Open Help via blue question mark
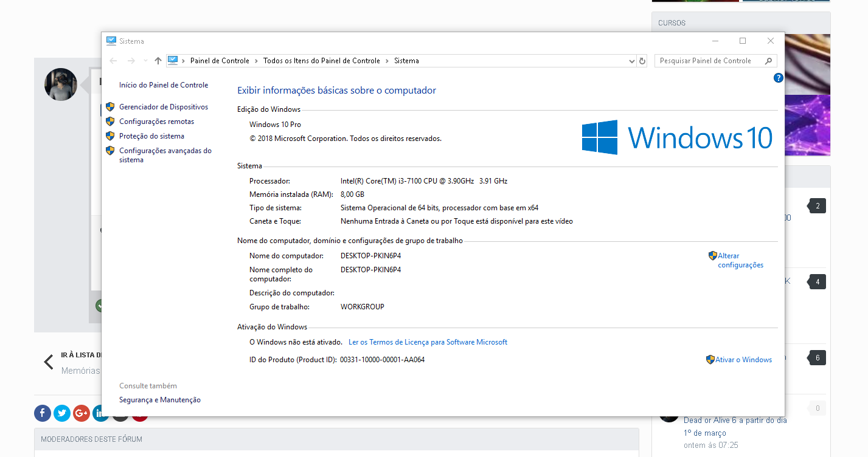868x457 pixels. point(778,78)
